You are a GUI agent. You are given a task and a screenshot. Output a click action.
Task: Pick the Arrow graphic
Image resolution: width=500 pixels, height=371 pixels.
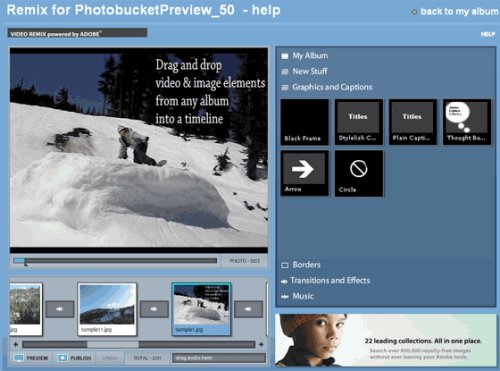305,173
